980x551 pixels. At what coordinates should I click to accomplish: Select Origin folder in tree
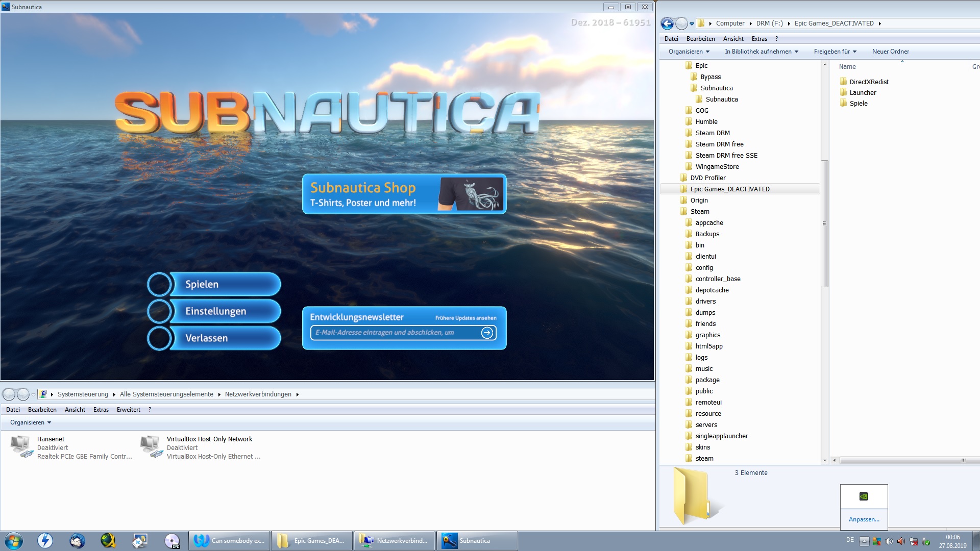click(694, 201)
